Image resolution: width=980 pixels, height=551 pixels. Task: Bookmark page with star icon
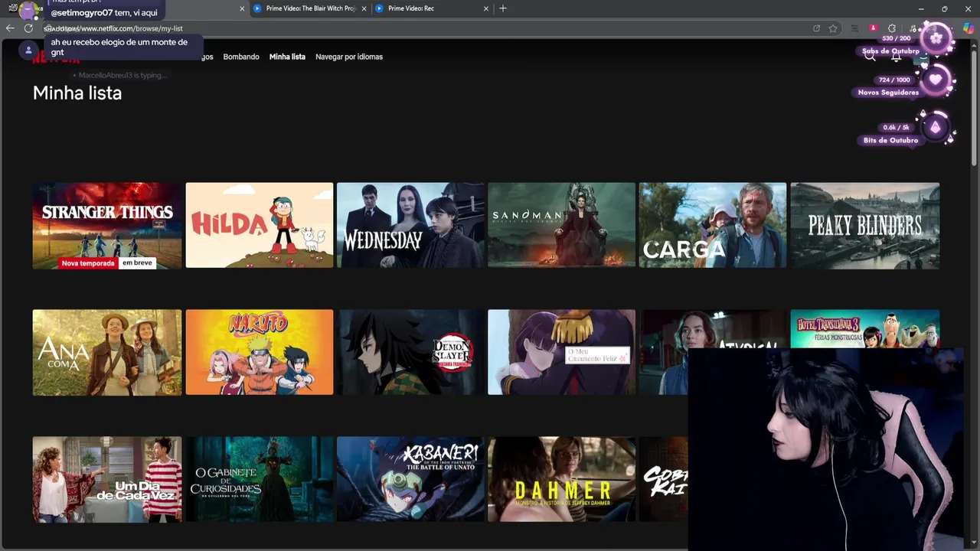(833, 28)
